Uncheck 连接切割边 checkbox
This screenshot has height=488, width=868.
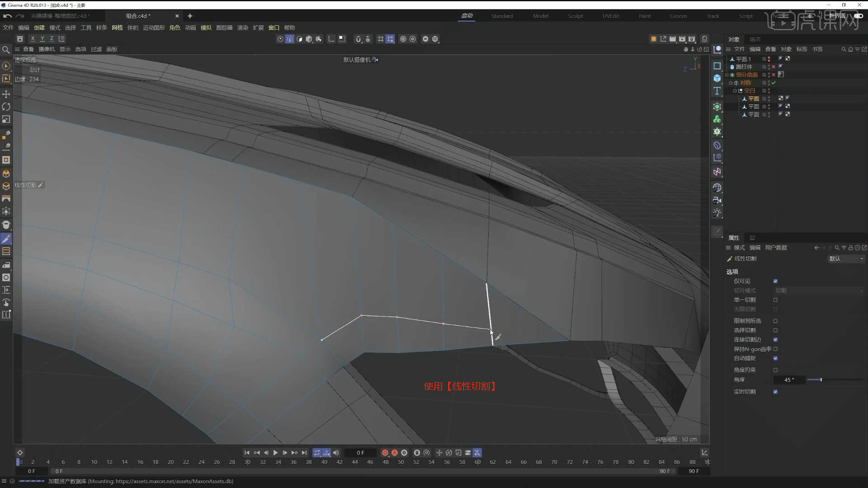click(x=775, y=340)
